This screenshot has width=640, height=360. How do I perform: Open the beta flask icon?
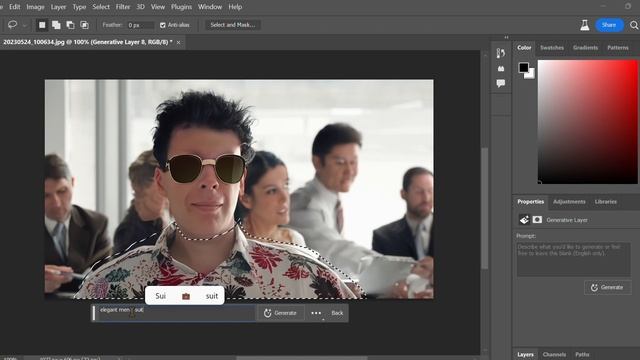pos(584,25)
